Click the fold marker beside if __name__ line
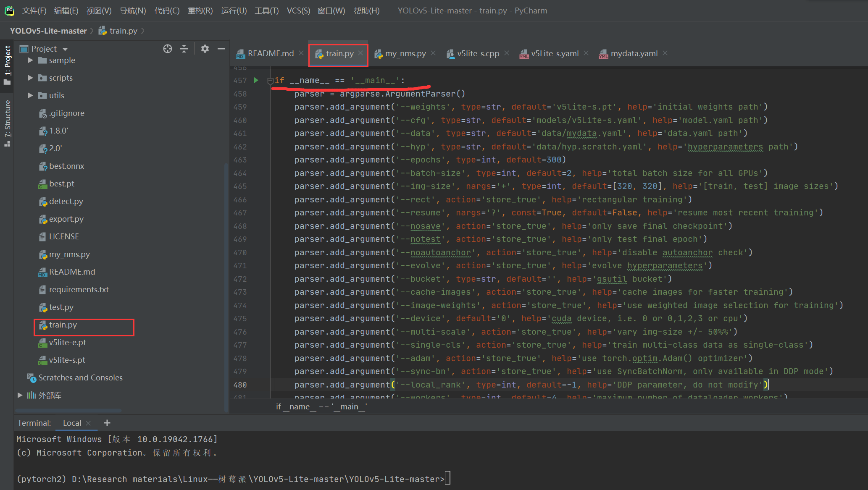 (x=271, y=81)
